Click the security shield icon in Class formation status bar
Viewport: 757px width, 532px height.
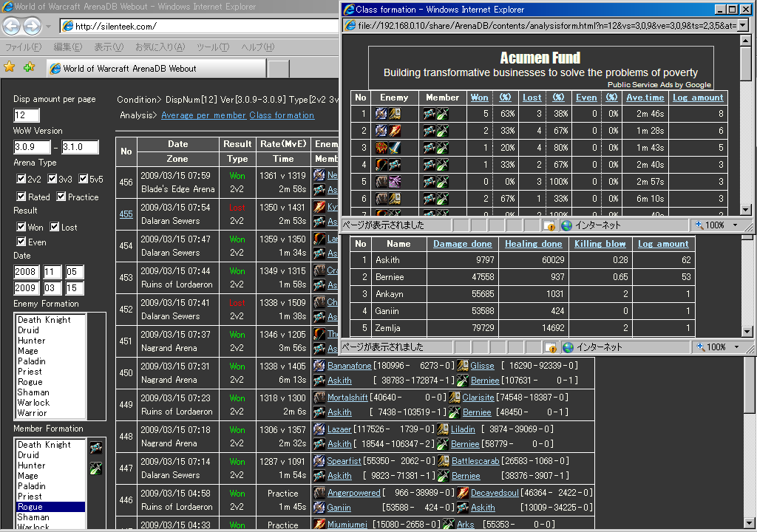[x=549, y=225]
